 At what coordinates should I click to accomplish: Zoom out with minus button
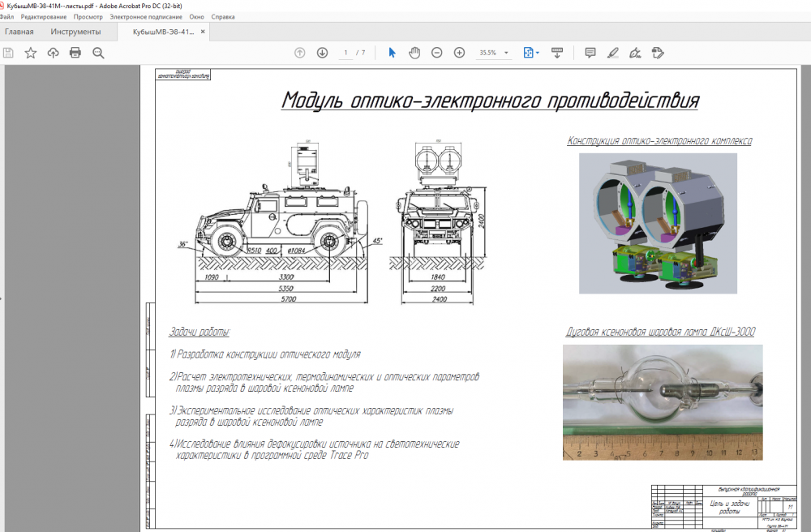point(437,53)
